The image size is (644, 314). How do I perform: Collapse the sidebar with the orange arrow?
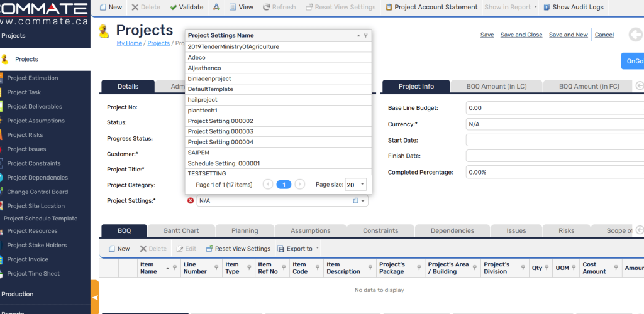pyautogui.click(x=95, y=297)
